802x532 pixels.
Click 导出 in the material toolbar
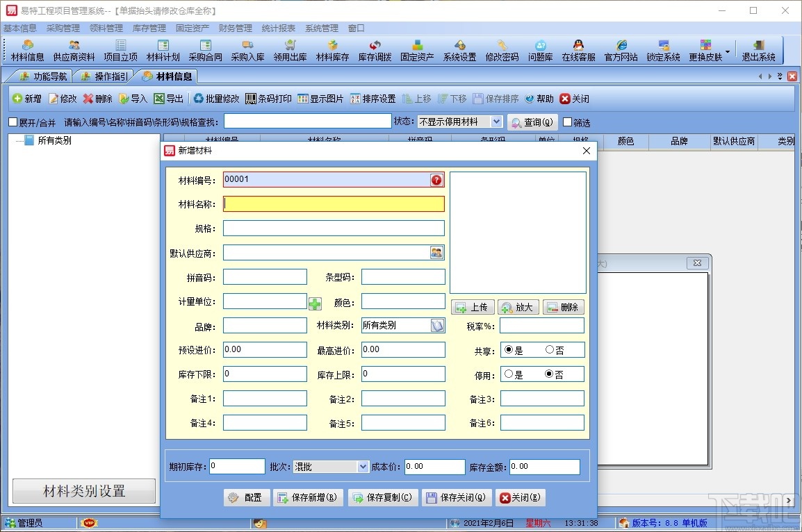point(169,99)
